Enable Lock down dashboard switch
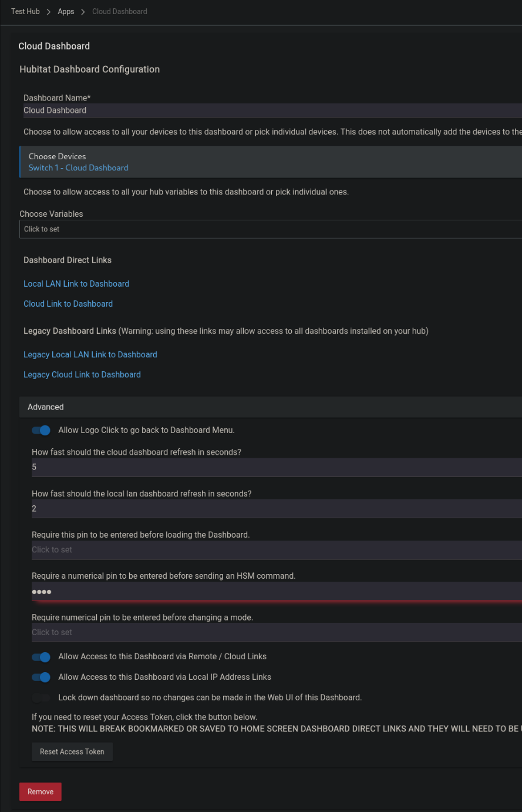The image size is (522, 812). 41,697
